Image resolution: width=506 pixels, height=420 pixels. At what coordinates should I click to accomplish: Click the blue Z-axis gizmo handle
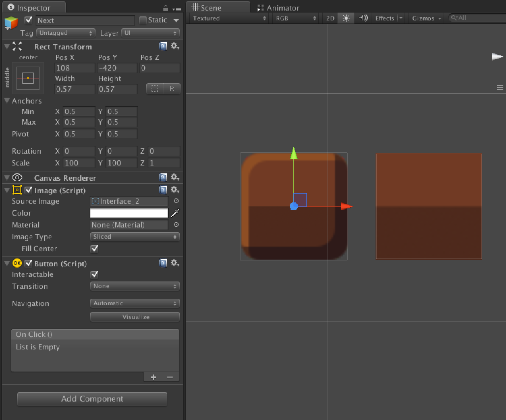coord(294,207)
